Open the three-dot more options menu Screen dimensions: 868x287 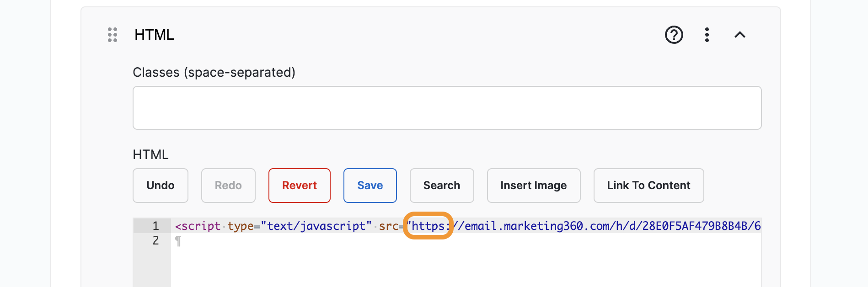click(x=707, y=35)
